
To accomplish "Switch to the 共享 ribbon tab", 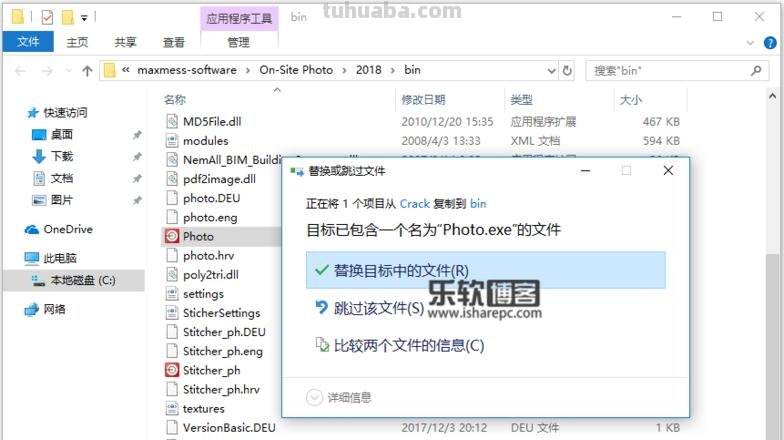I will 125,42.
